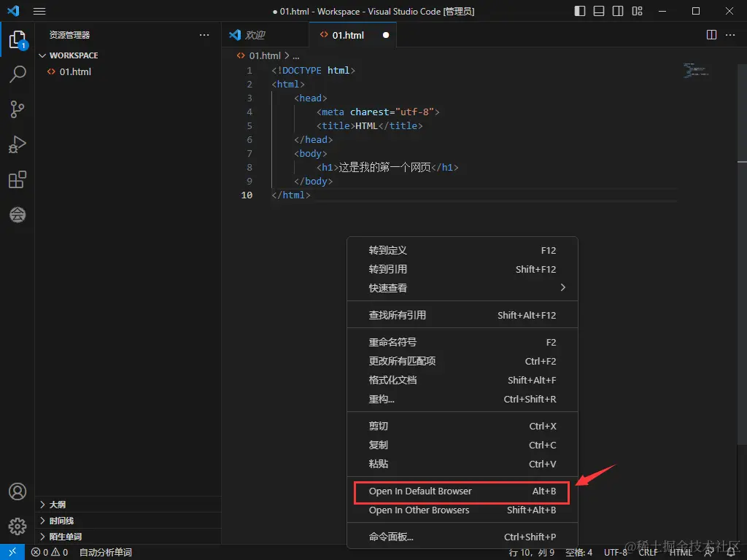Click 自动分析单词 in status bar
The height and width of the screenshot is (560, 747).
(105, 553)
